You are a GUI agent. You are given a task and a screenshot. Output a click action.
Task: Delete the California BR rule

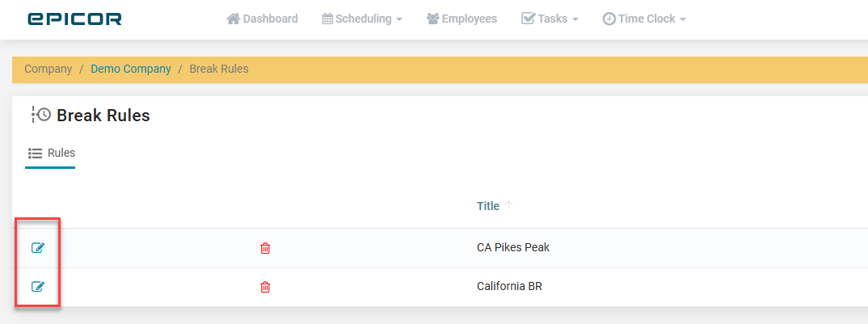click(x=265, y=287)
